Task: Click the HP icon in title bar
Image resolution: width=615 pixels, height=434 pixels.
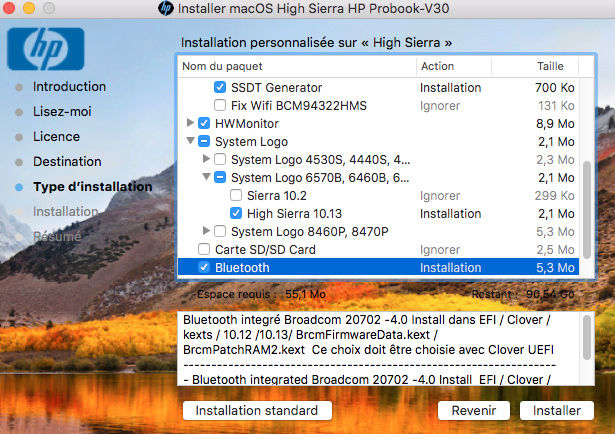Action: pos(166,8)
